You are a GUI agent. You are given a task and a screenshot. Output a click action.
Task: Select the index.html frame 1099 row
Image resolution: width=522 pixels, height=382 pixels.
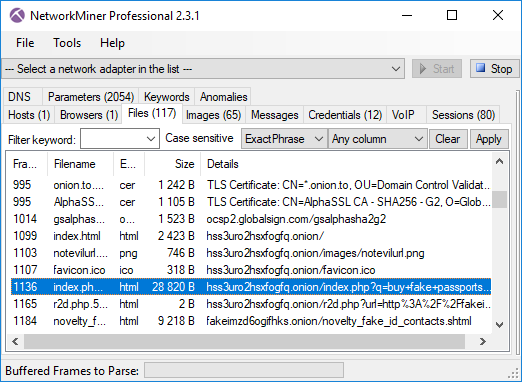(x=251, y=236)
